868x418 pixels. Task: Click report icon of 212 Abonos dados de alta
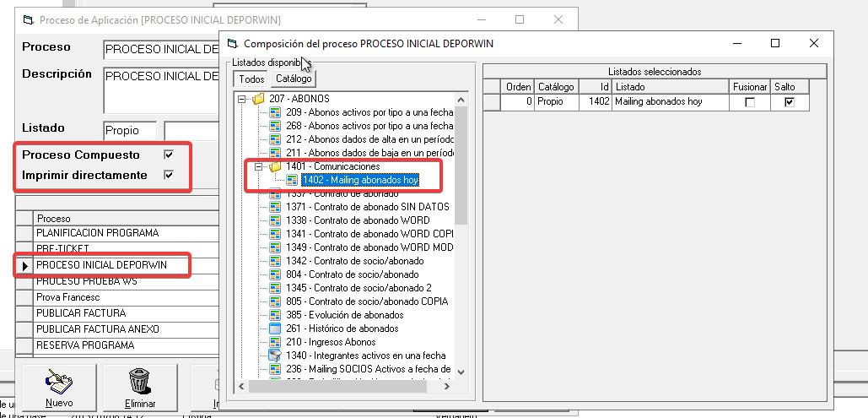(x=275, y=139)
